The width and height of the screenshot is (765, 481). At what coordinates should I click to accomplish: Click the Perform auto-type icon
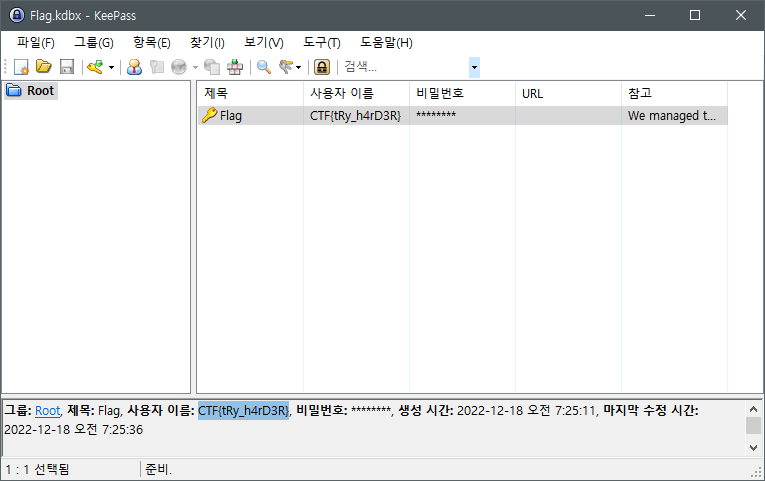(235, 67)
